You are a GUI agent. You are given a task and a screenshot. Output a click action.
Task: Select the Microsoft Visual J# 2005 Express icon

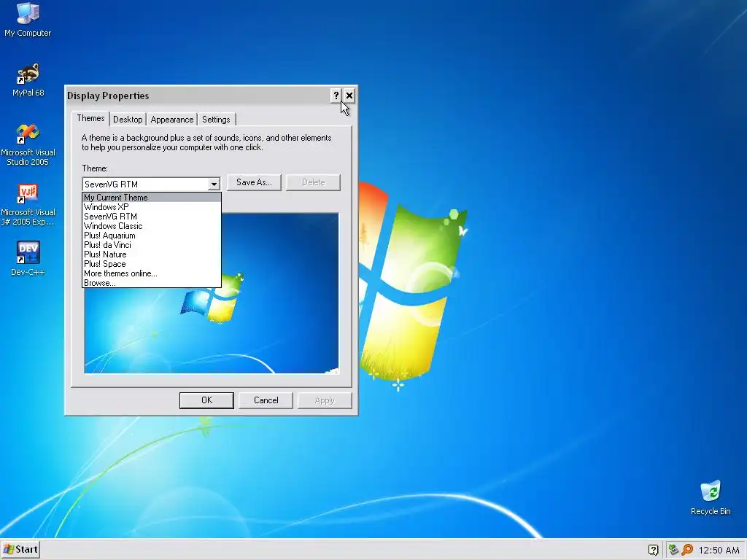point(28,205)
